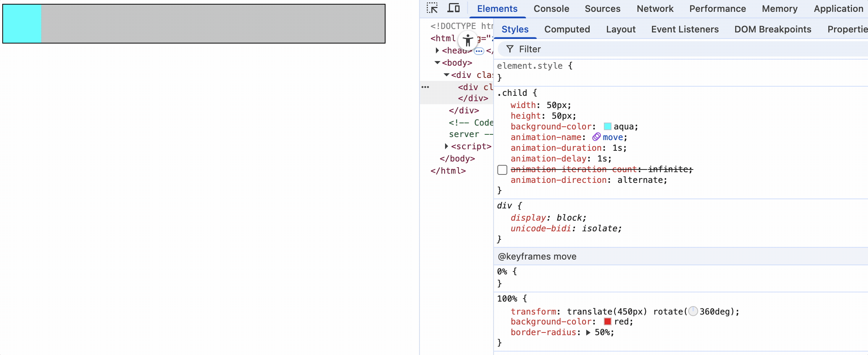
Task: Click the accessibility figure icon
Action: (x=468, y=40)
